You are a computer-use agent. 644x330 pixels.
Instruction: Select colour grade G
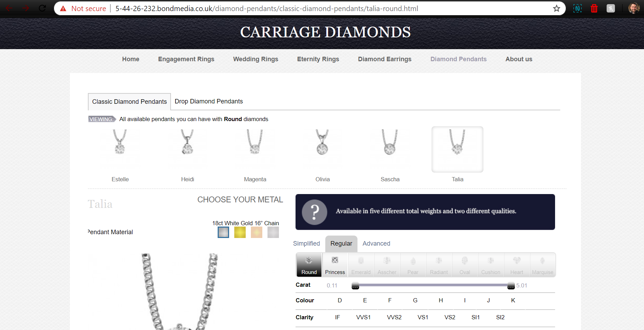pos(415,301)
